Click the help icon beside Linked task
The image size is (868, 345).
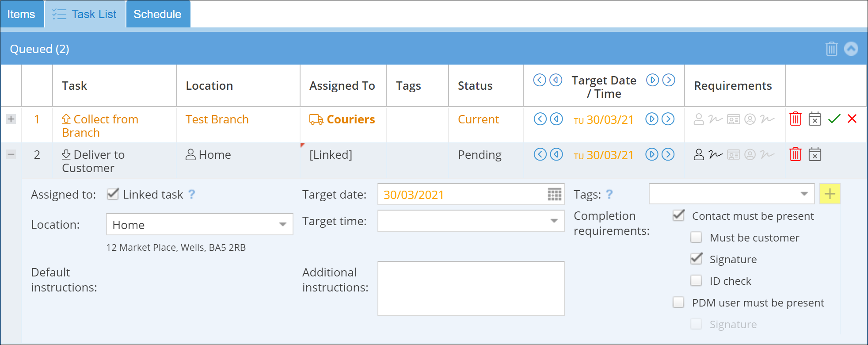[192, 194]
